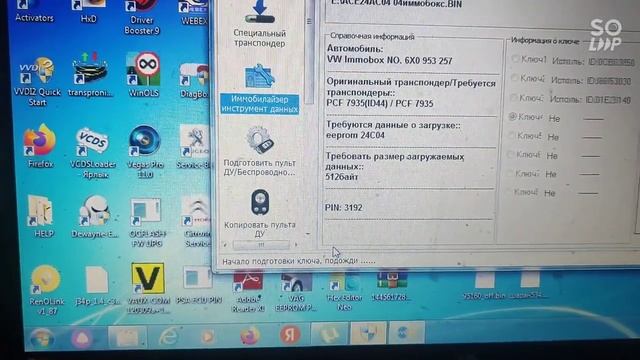Open the OCPLASH FW UPG shortcut
This screenshot has width=640, height=360.
(x=146, y=222)
